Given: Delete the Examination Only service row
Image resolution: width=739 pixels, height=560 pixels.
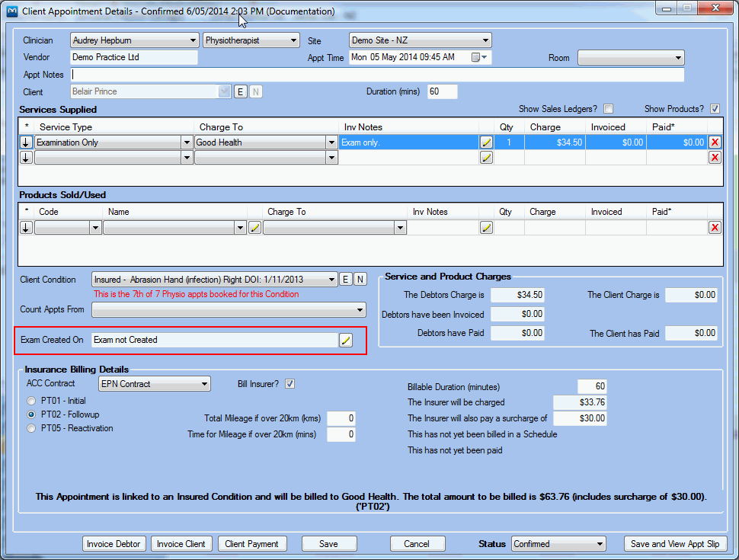Looking at the screenshot, I should (715, 142).
